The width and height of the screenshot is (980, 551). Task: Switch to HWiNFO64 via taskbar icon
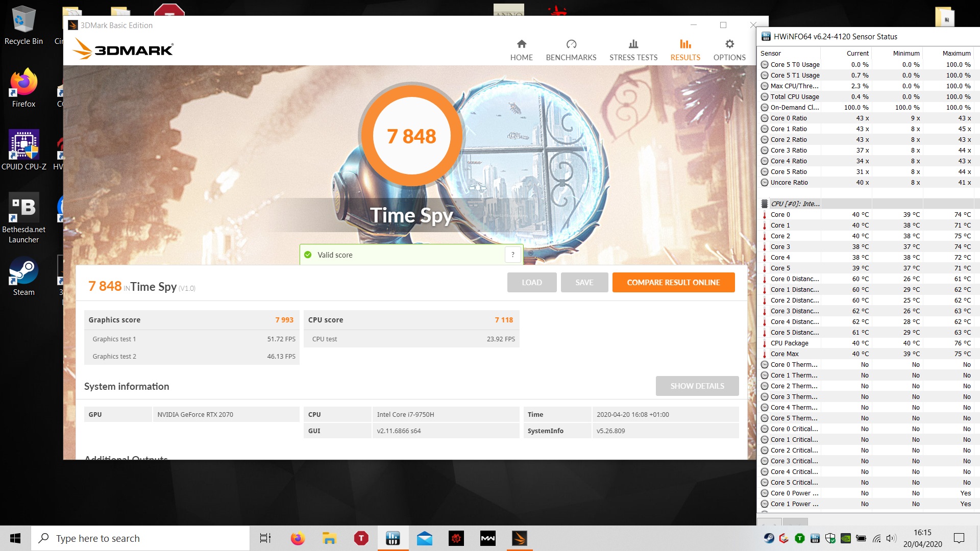(x=393, y=538)
